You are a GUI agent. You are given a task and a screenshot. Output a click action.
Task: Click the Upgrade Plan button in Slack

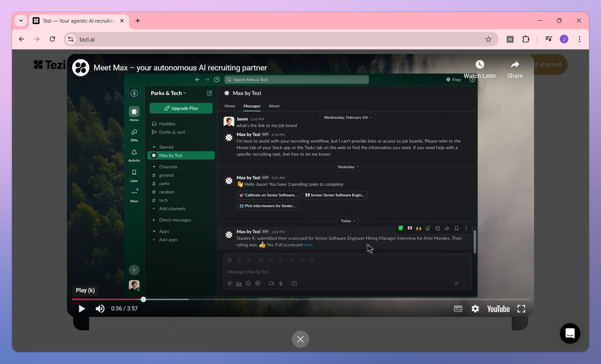click(181, 108)
